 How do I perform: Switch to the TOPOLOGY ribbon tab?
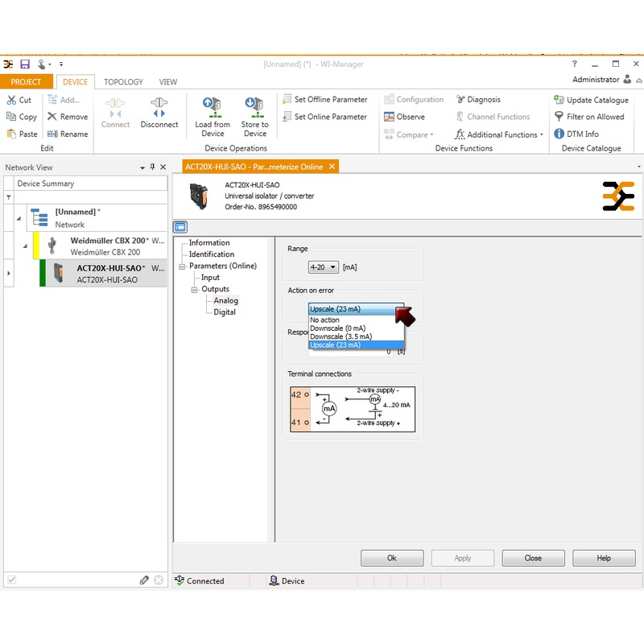pos(123,82)
